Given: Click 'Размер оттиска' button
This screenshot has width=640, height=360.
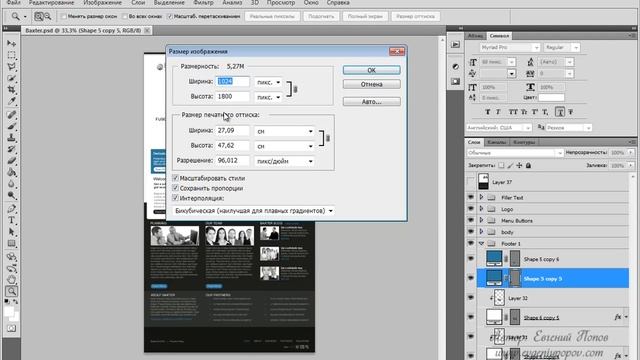Looking at the screenshot, I should [416, 16].
